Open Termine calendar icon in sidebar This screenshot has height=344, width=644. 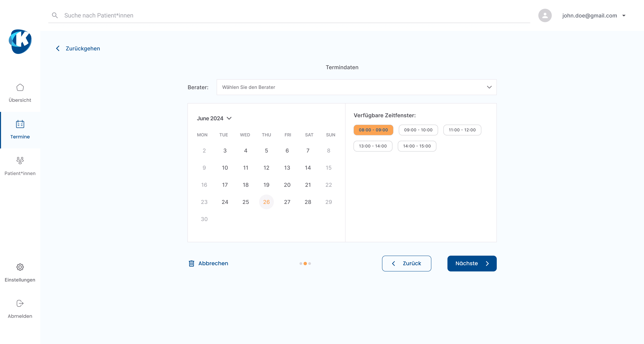tap(20, 124)
